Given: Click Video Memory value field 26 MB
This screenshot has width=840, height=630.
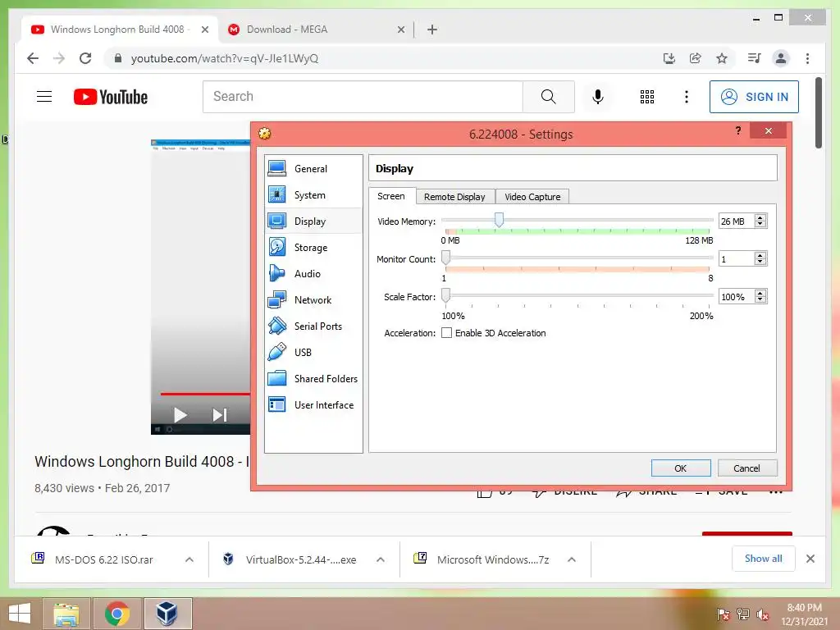Looking at the screenshot, I should point(737,221).
